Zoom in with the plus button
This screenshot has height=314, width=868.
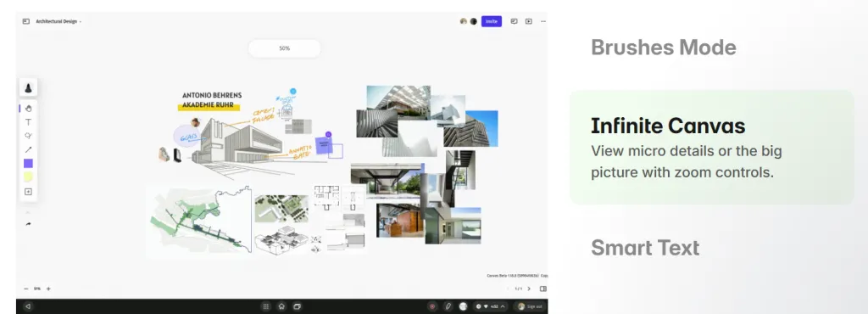click(x=48, y=289)
